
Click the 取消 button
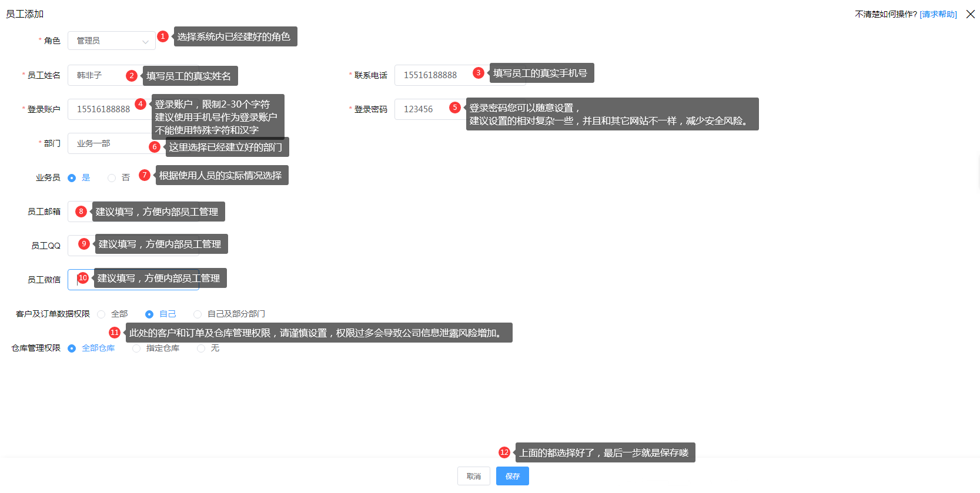click(474, 476)
